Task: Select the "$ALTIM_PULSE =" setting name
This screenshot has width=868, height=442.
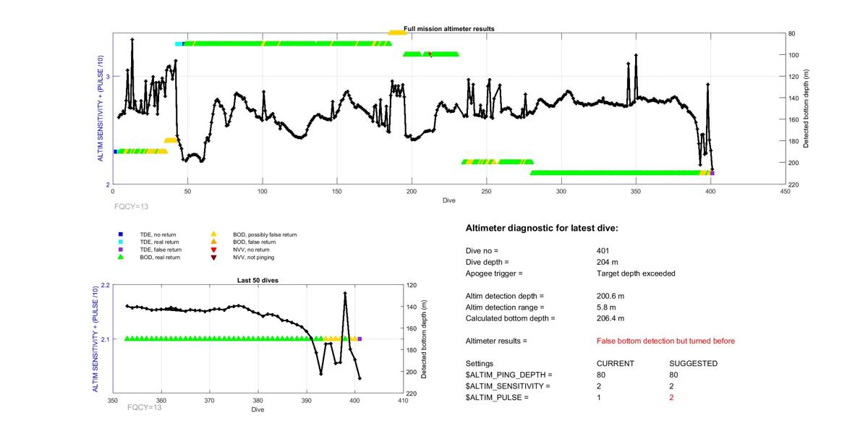Action: click(498, 398)
